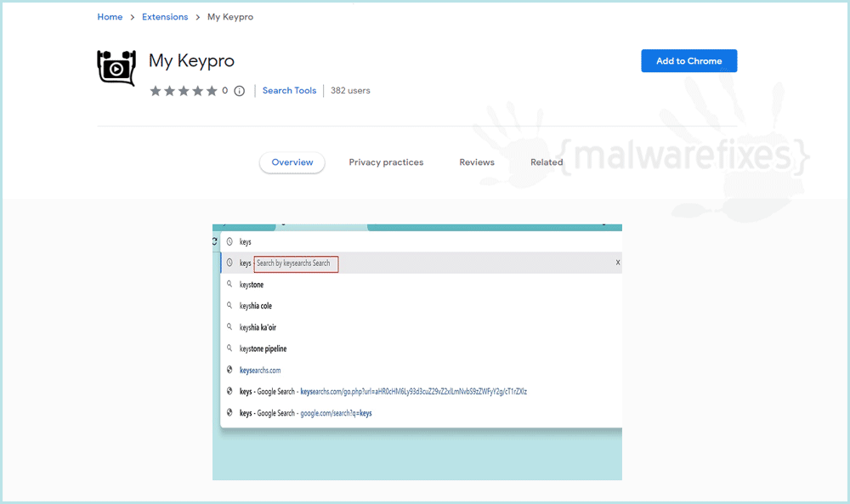Click the rating info circle icon
Screen dimensions: 850x504
[239, 91]
